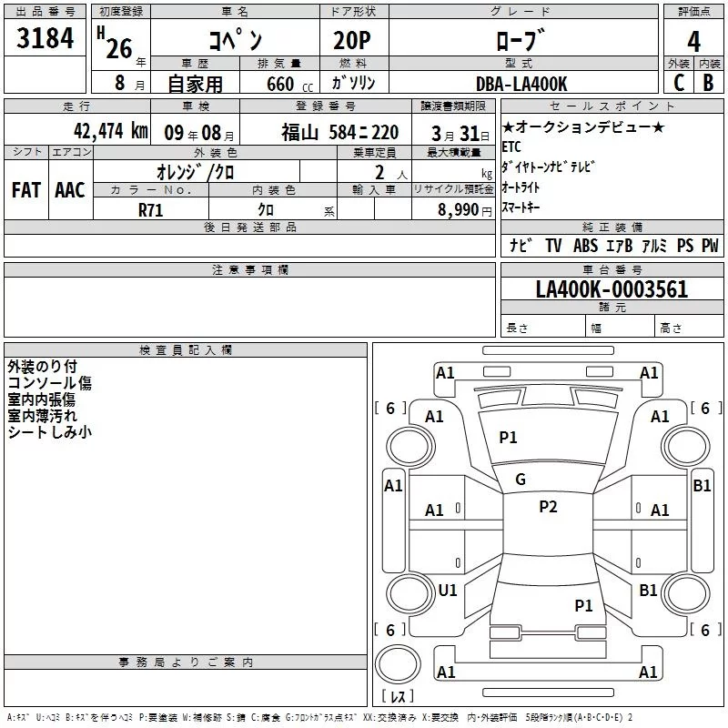Select the ETC sales point line
728x728 pixels.
click(x=511, y=147)
